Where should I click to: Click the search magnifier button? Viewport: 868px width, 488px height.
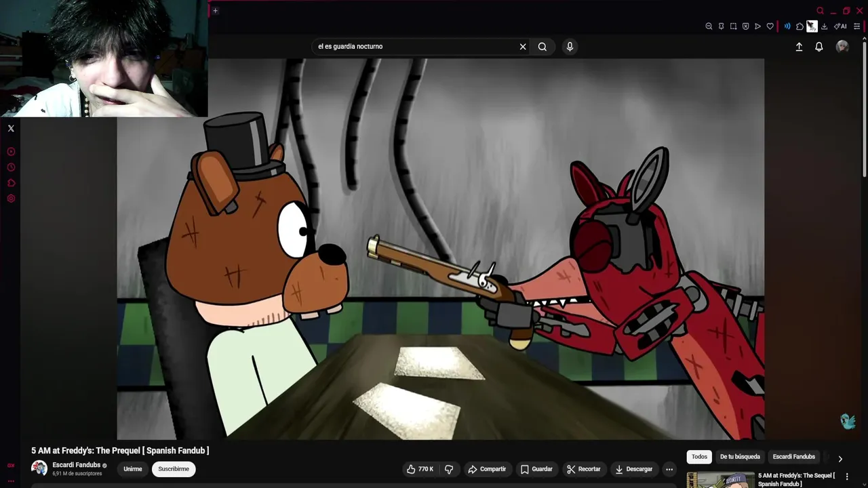(542, 47)
